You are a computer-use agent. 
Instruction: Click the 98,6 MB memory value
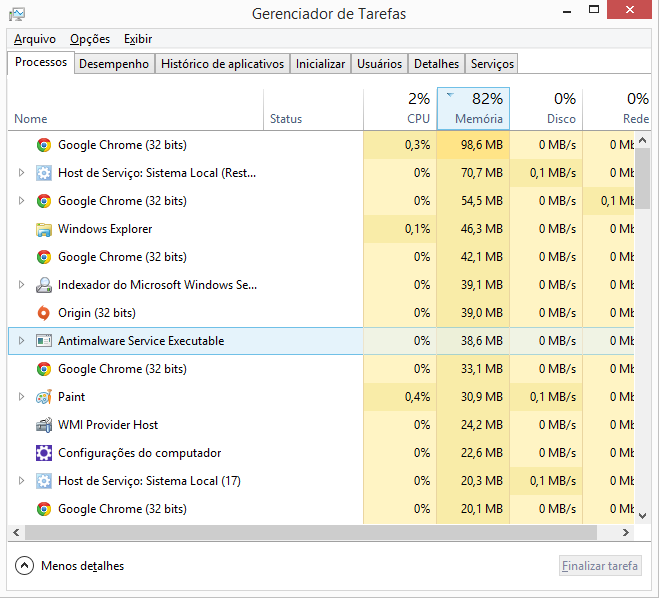pyautogui.click(x=482, y=145)
